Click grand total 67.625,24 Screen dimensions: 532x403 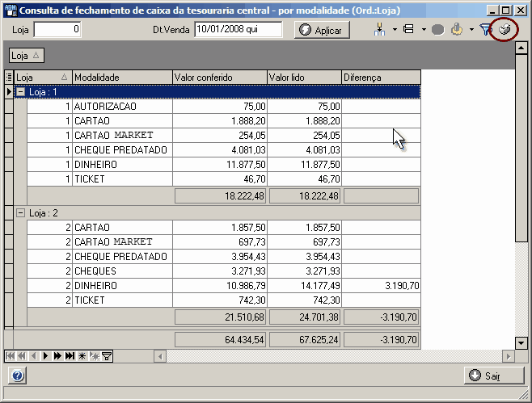(x=305, y=340)
